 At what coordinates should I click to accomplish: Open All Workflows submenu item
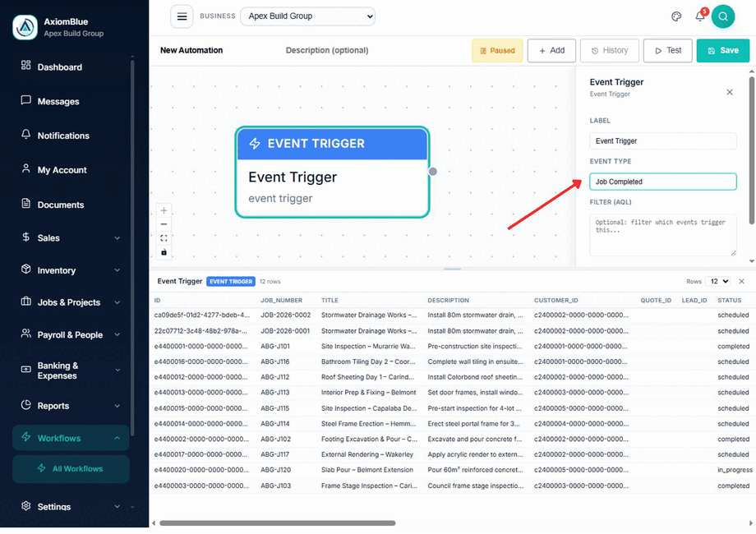[x=71, y=468]
